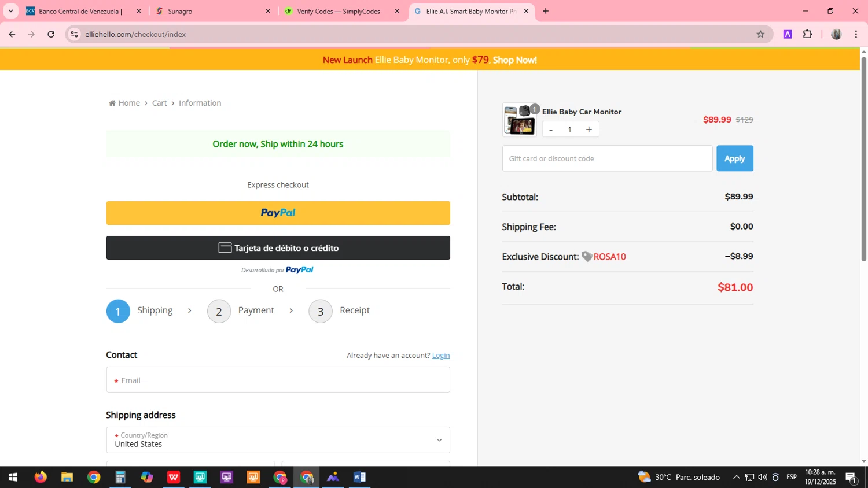
Task: Open the Chrome three-dot menu
Action: (x=856, y=34)
